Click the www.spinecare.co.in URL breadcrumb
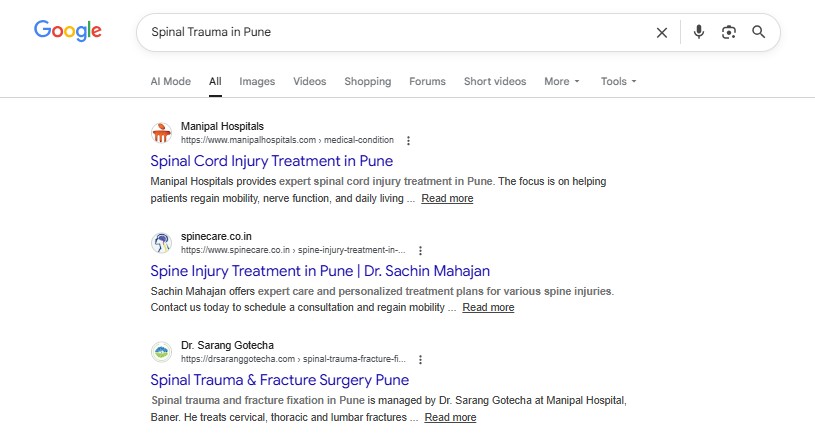 pyautogui.click(x=293, y=250)
